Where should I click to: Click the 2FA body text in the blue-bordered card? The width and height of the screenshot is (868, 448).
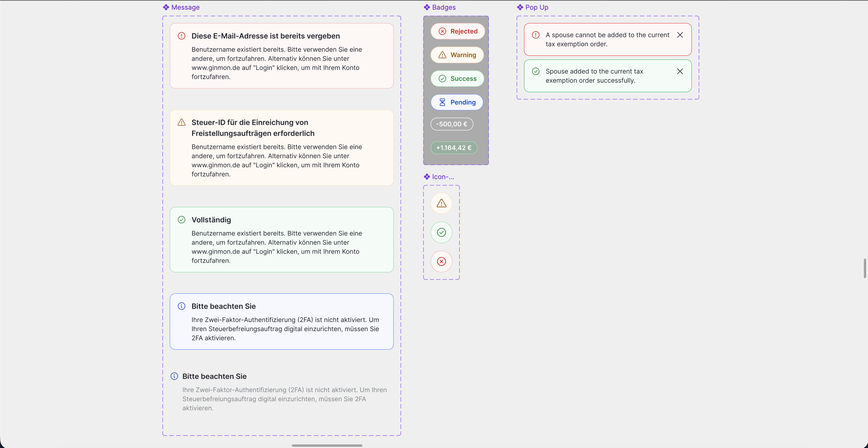(285, 329)
